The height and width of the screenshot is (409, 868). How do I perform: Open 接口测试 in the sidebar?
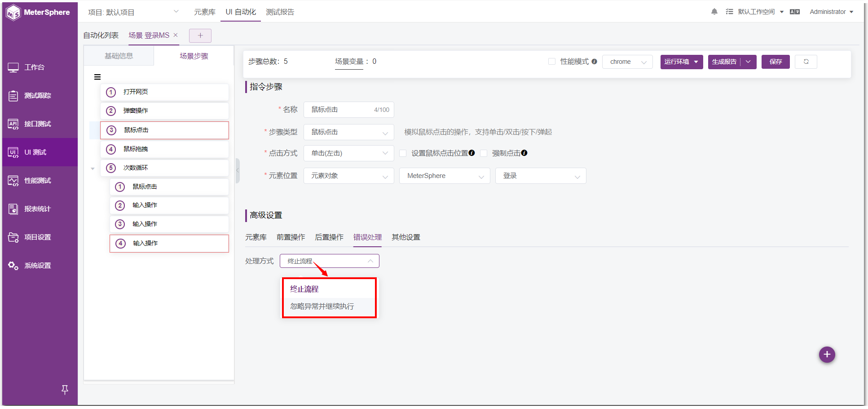point(40,124)
